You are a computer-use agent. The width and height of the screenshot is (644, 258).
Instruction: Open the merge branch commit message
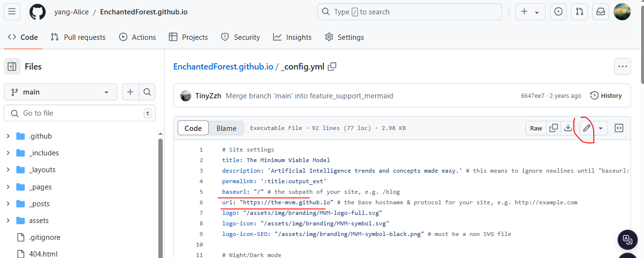point(310,96)
